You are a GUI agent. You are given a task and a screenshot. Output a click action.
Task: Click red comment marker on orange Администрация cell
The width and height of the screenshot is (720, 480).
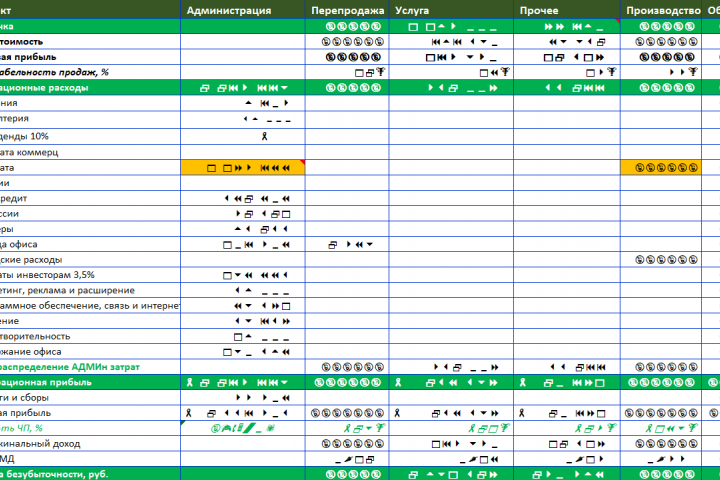click(x=302, y=163)
